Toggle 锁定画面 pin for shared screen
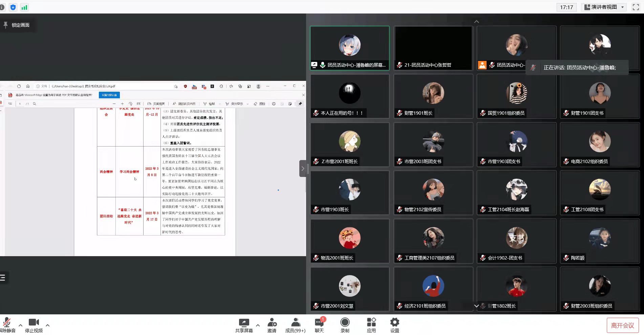The height and width of the screenshot is (335, 644). pos(17,25)
